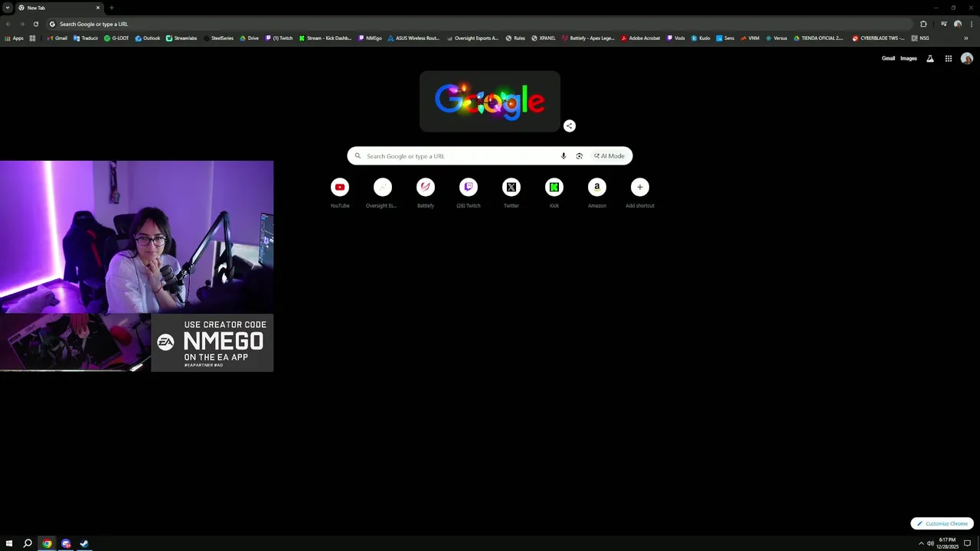Switch to the New Tab tab
The image size is (980, 551).
tap(60, 8)
